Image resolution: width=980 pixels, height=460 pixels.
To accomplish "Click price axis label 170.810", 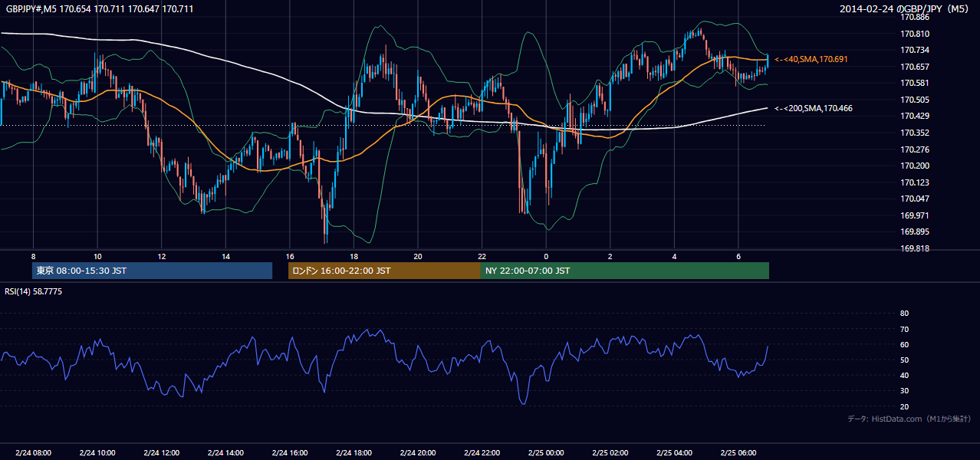I will (916, 34).
